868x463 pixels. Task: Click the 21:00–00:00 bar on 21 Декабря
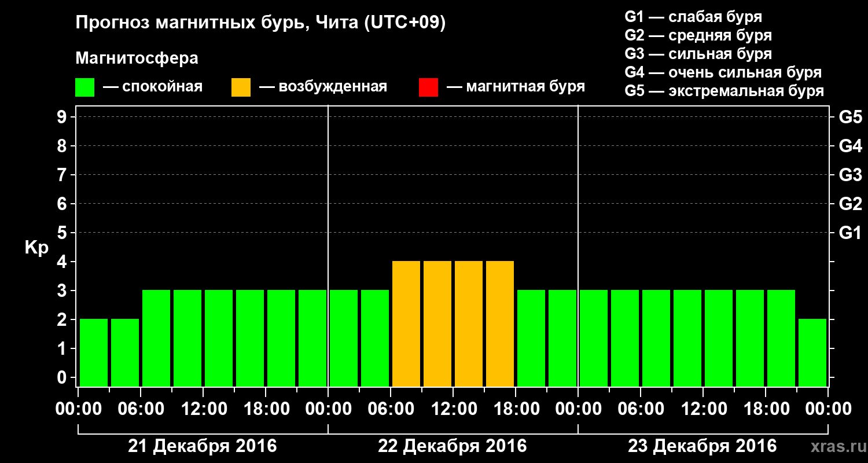point(312,338)
